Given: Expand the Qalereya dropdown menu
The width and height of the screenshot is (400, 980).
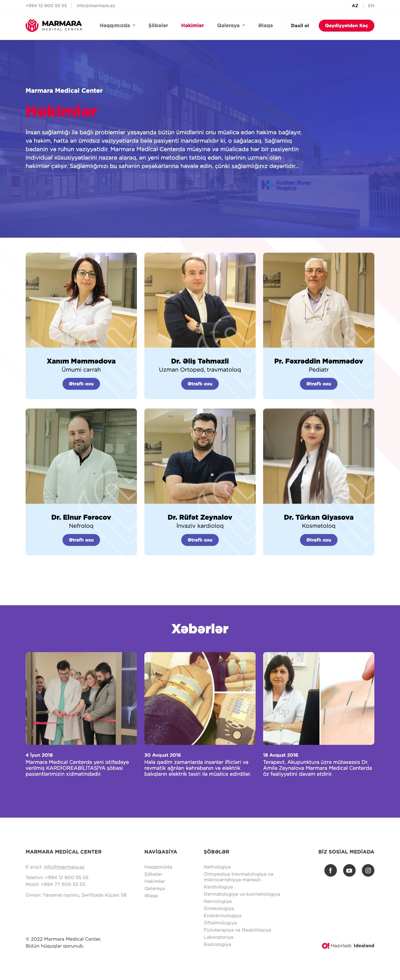Looking at the screenshot, I should coord(231,26).
